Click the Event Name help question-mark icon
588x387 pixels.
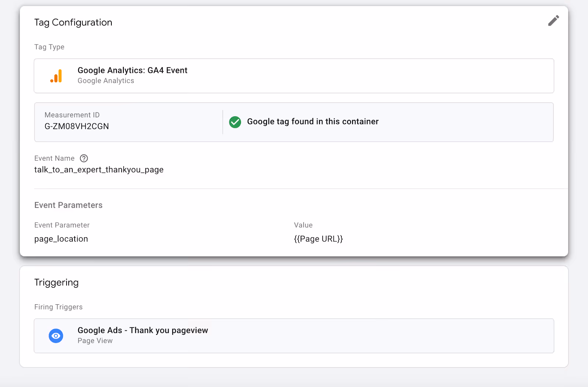[84, 159]
